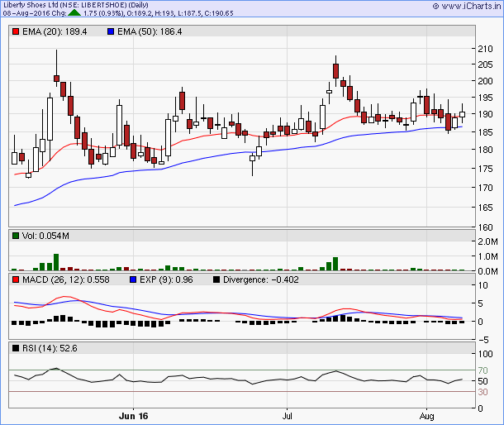Click the 180 price axis label

(x=485, y=150)
